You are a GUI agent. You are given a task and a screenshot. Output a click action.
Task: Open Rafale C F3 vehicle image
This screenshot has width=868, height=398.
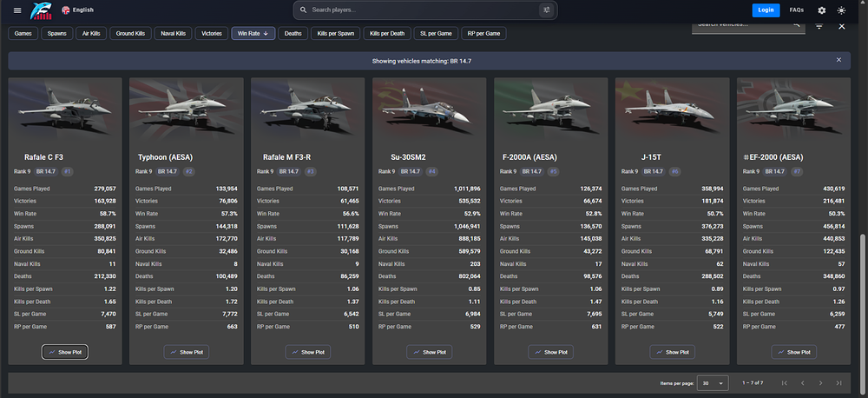65,108
